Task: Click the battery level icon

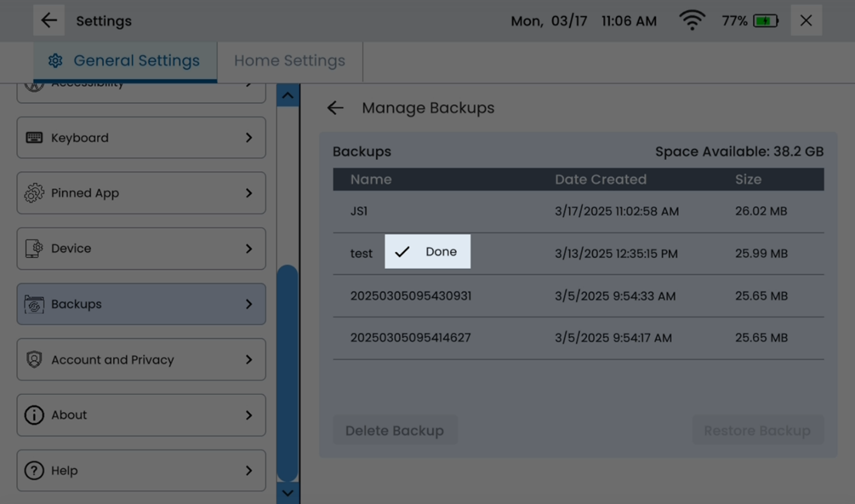Action: [765, 21]
